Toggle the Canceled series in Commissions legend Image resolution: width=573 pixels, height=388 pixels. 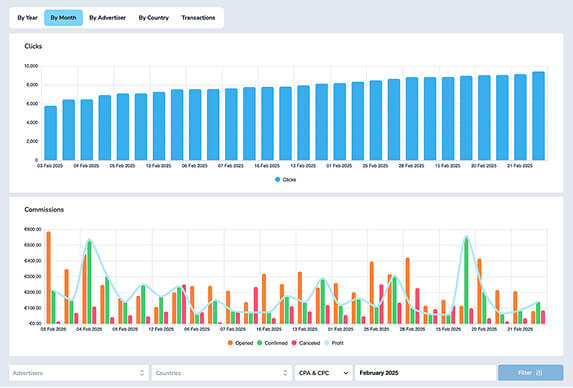[306, 343]
